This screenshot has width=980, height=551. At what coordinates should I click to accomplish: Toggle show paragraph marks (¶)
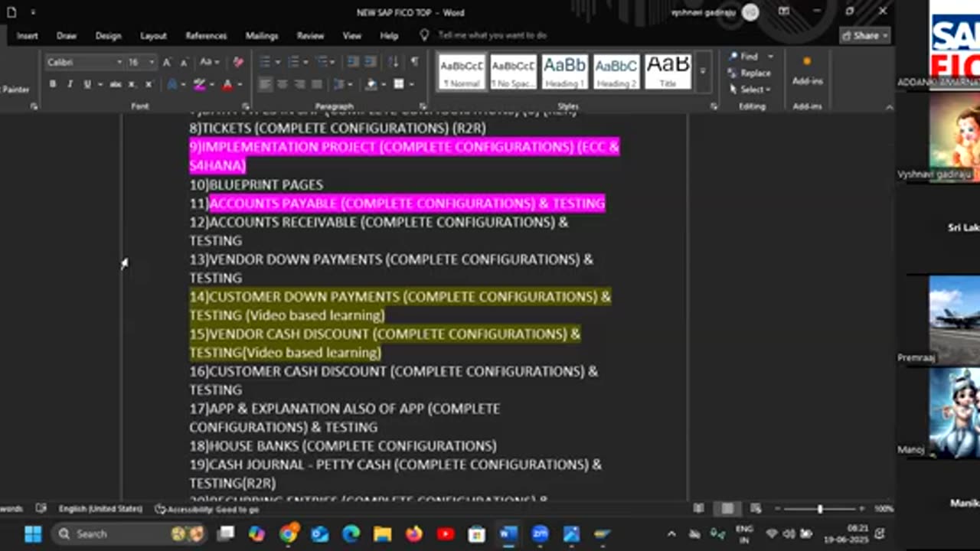pos(414,62)
